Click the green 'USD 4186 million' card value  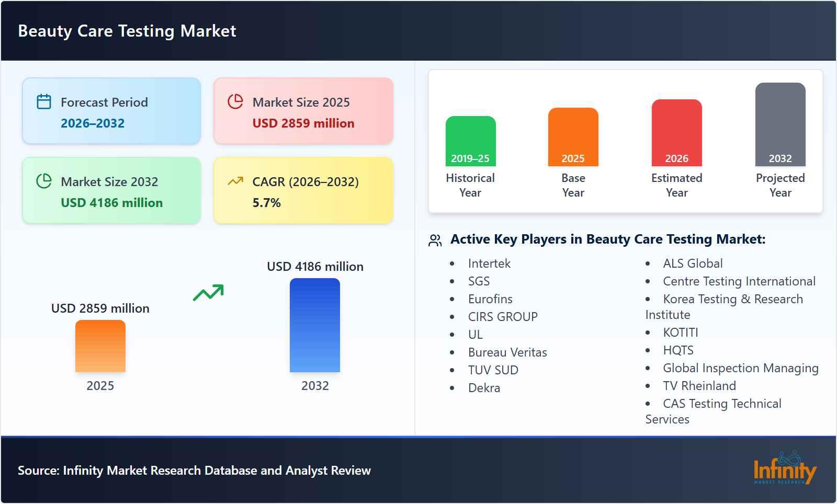[x=112, y=203]
